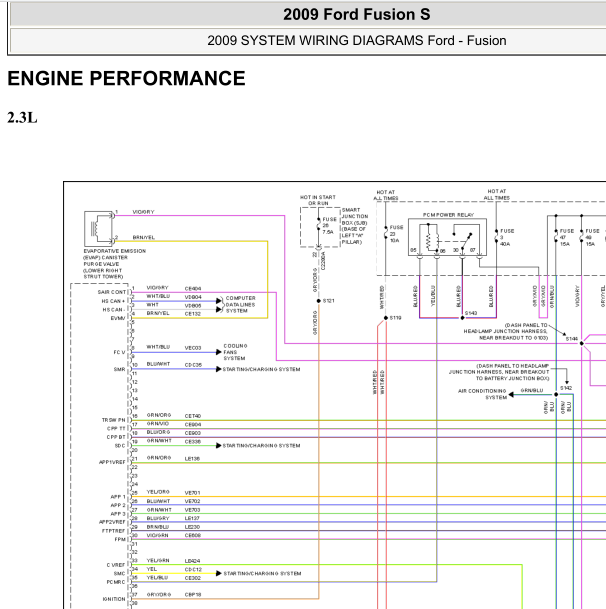Click circuit code 'CE302' on YEL/BLU wire
The image size is (606, 609).
[193, 578]
